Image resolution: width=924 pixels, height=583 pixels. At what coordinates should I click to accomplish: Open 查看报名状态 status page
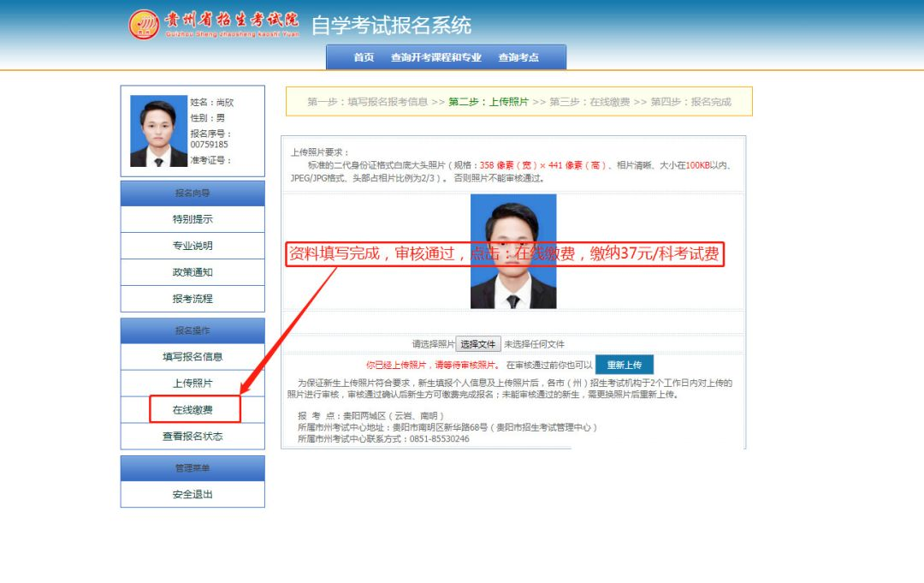tap(192, 436)
